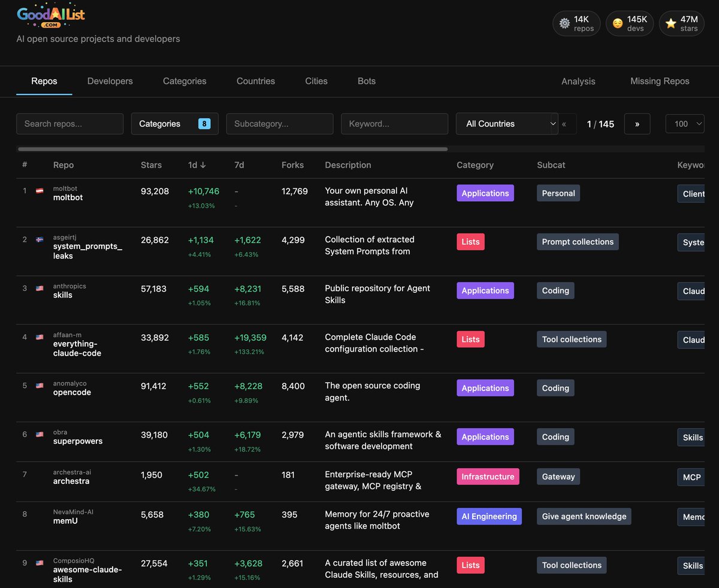Image resolution: width=719 pixels, height=588 pixels.
Task: Click the flag beside system_prompts_leaks
Action: [40, 238]
